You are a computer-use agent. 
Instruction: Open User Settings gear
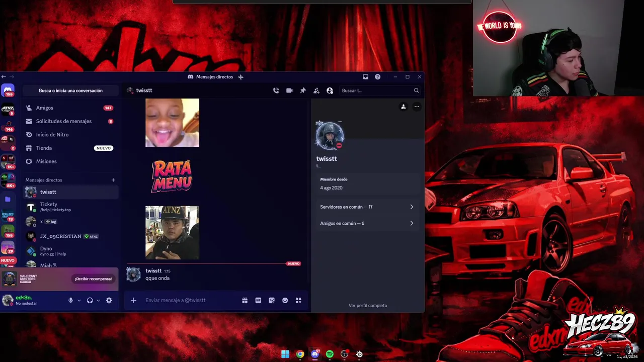click(x=109, y=300)
